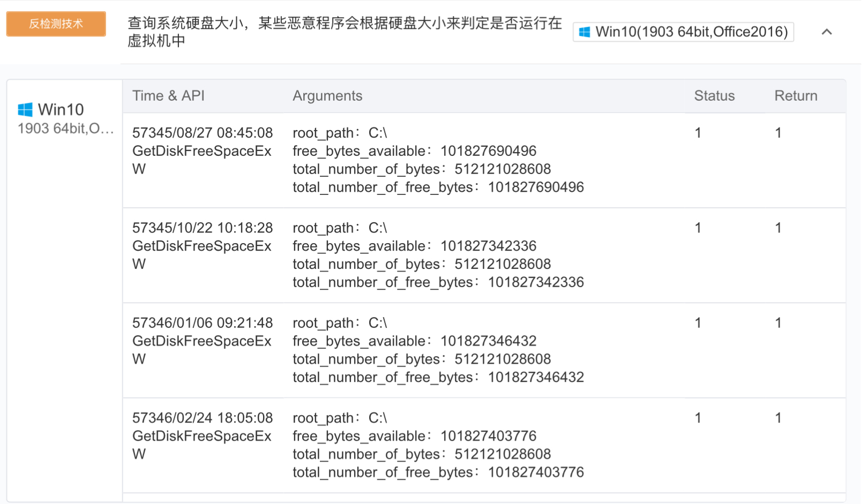The width and height of the screenshot is (868, 504).
Task: Select the Return column header
Action: [x=796, y=96]
